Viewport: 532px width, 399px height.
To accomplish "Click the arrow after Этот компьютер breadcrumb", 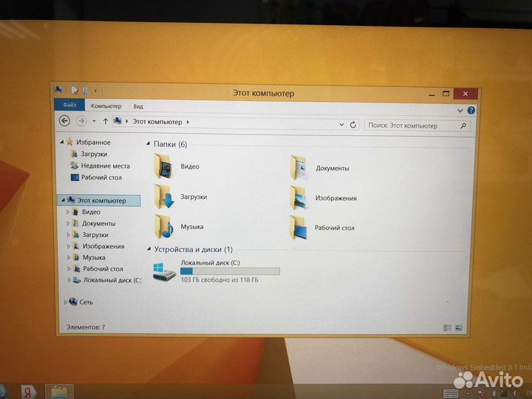I will tap(188, 122).
